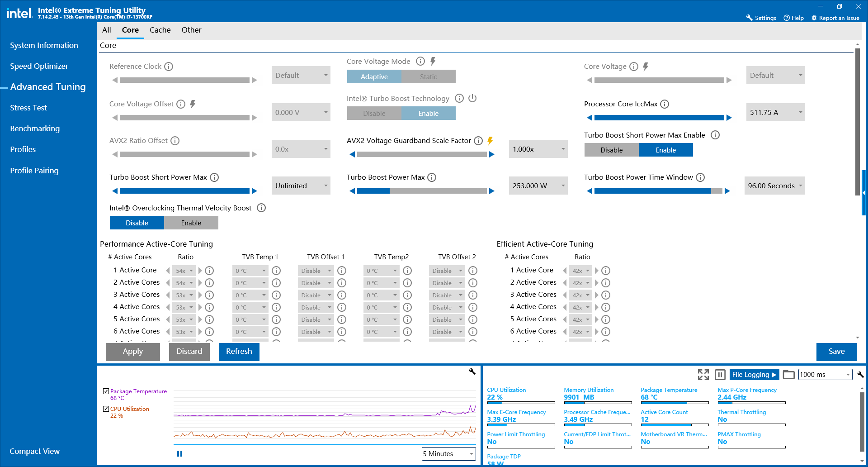Click lightning icon beside AVX2 Voltage Guardband
Image resolution: width=868 pixels, height=467 pixels.
(490, 141)
